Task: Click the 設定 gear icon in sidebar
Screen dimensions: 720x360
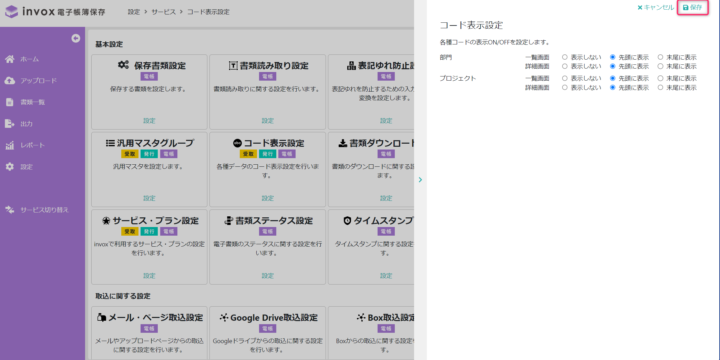Action: coord(10,167)
